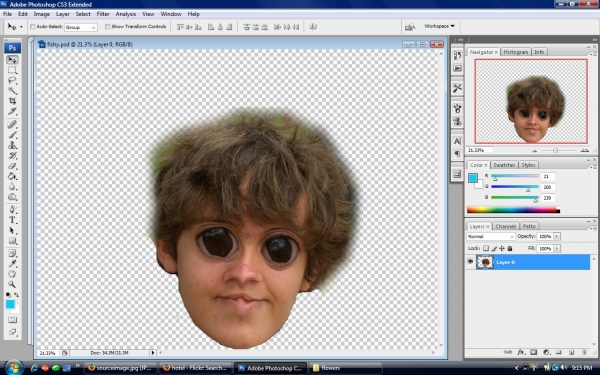Open the Fill slider arrow
This screenshot has width=600, height=375.
pyautogui.click(x=557, y=248)
